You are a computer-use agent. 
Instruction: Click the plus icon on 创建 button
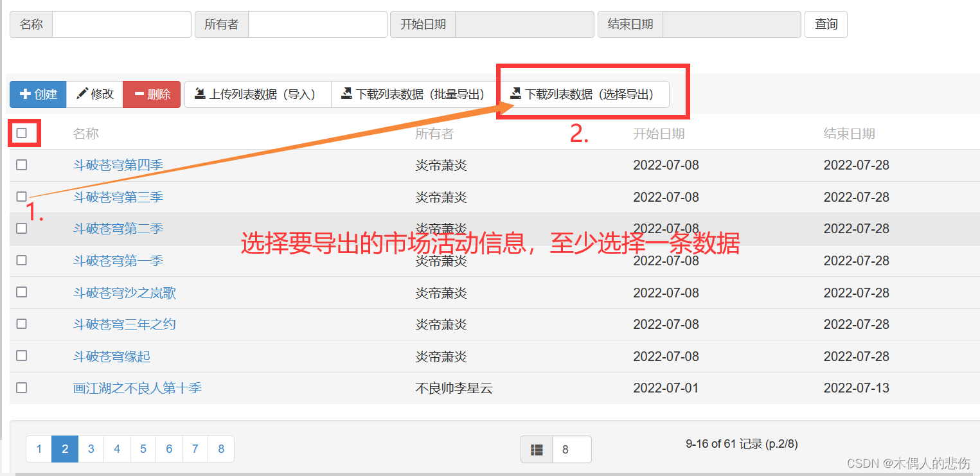tap(26, 94)
